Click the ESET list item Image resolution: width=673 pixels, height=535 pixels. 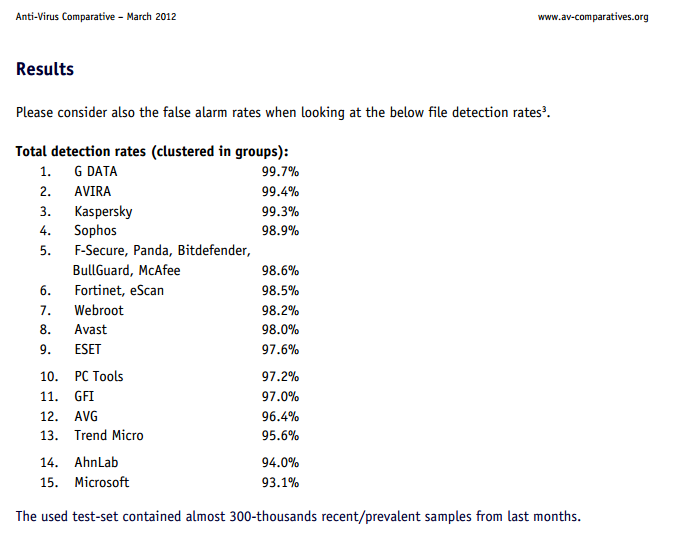click(88, 349)
